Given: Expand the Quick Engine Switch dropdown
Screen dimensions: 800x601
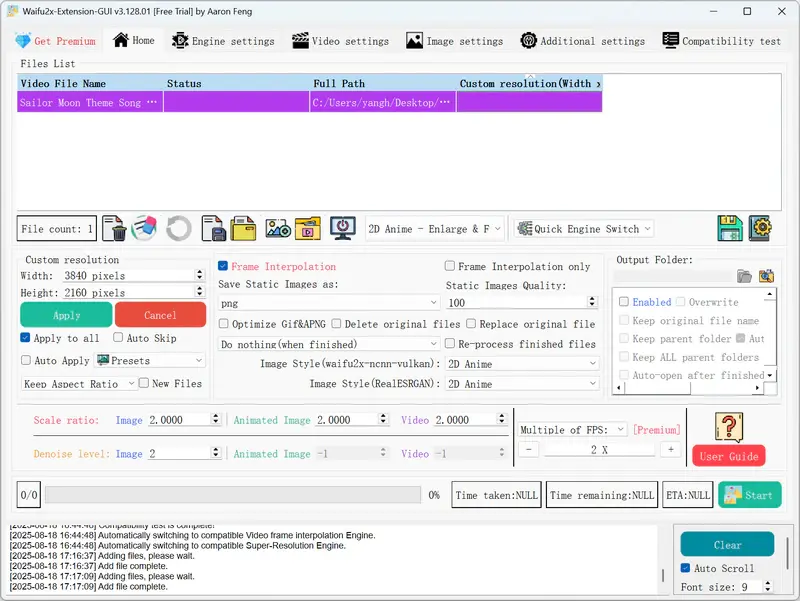Looking at the screenshot, I should point(584,229).
